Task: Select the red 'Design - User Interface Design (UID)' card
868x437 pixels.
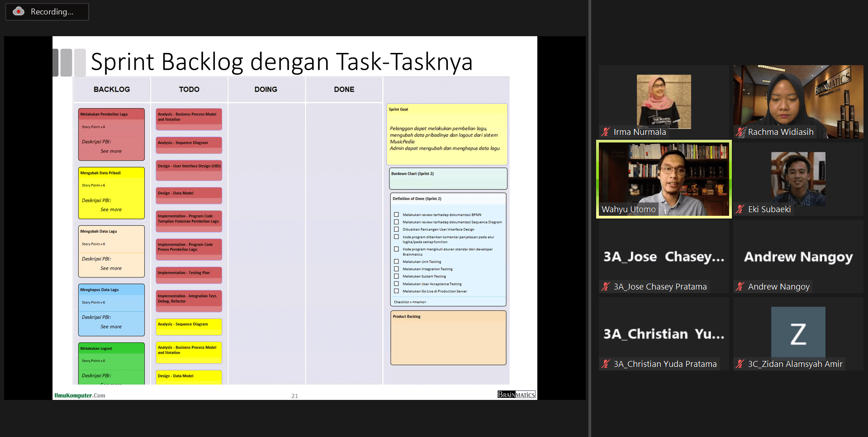Action: (189, 166)
